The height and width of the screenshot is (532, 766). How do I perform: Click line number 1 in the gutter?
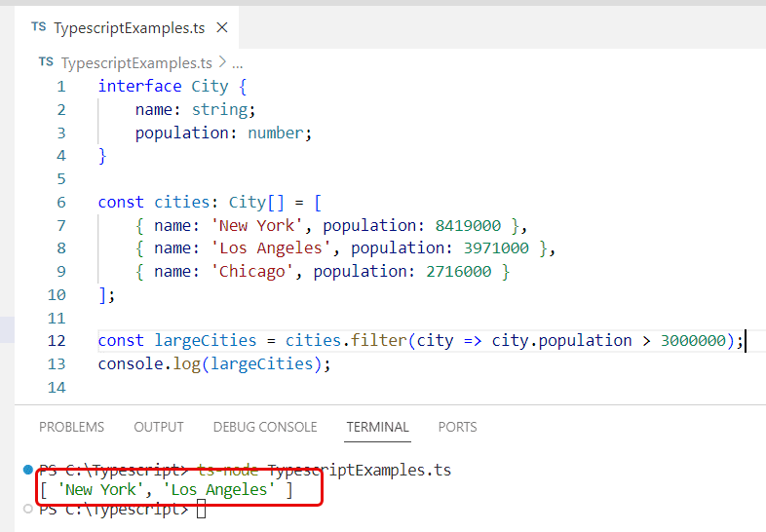coord(61,87)
